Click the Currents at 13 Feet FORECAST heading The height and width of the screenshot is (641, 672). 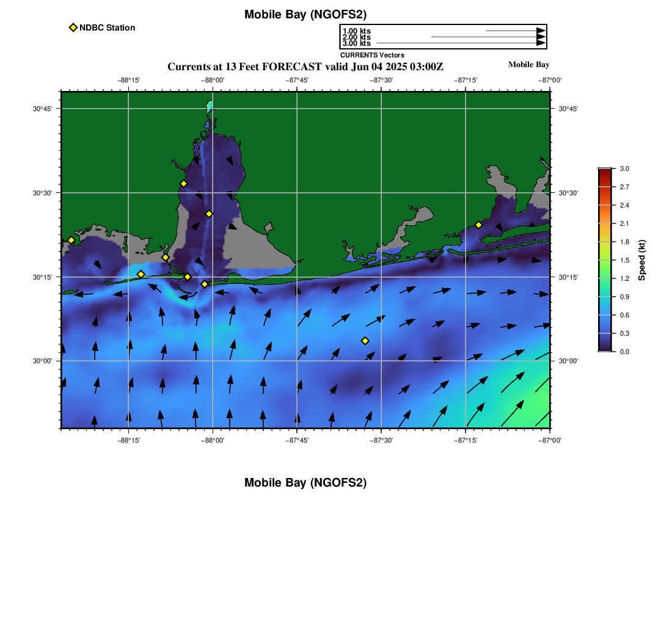click(x=305, y=67)
